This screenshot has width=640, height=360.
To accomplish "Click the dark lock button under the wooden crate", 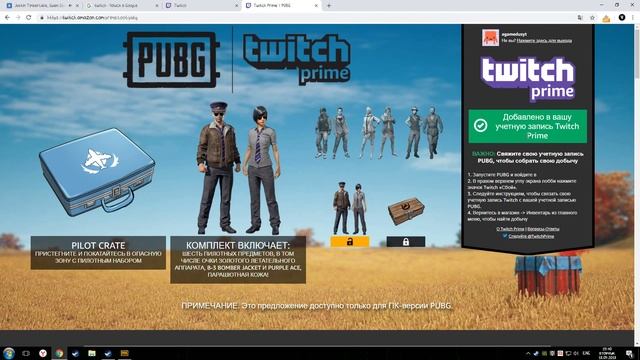I will coord(406,242).
